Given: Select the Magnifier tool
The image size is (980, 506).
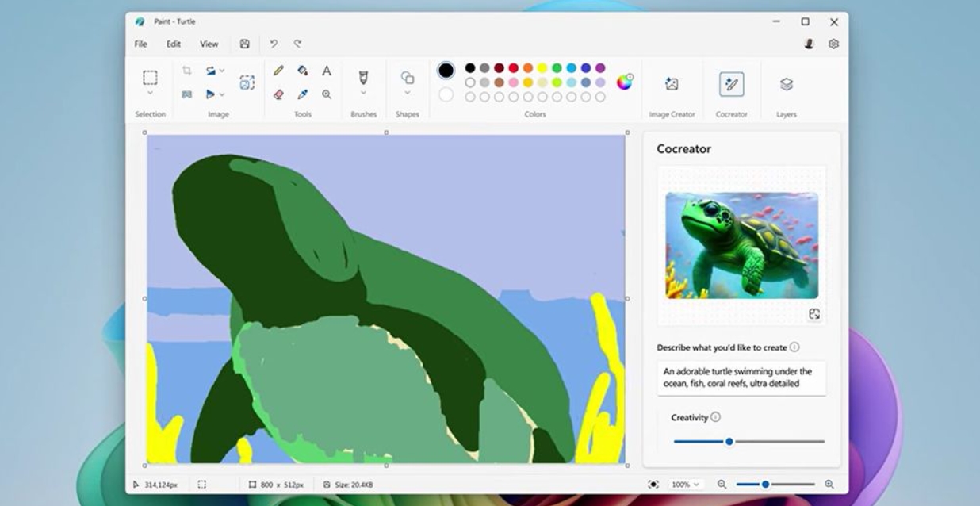Looking at the screenshot, I should click(x=326, y=94).
